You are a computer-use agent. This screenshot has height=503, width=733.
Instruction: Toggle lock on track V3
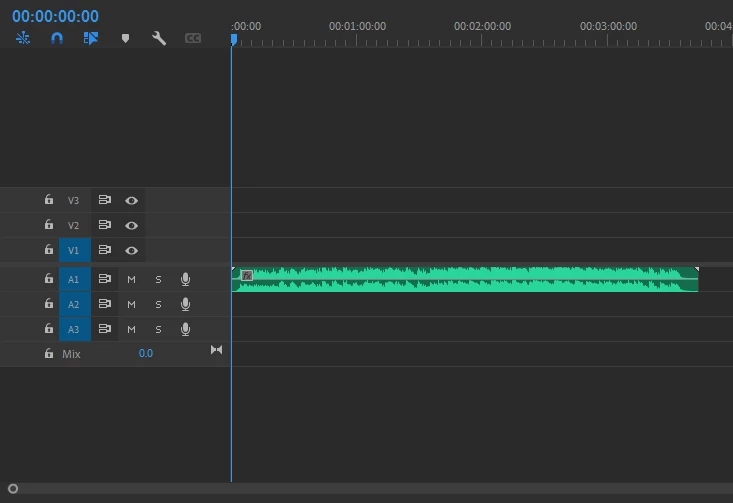click(49, 200)
